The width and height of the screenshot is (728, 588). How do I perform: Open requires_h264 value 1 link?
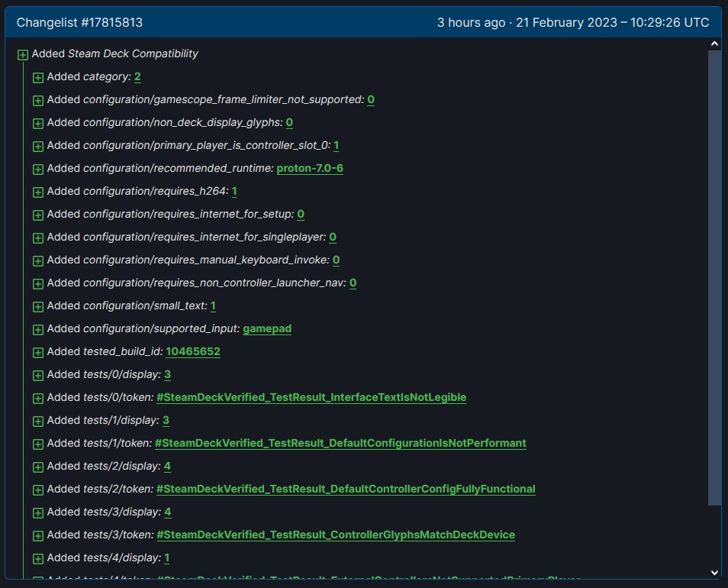(x=234, y=192)
